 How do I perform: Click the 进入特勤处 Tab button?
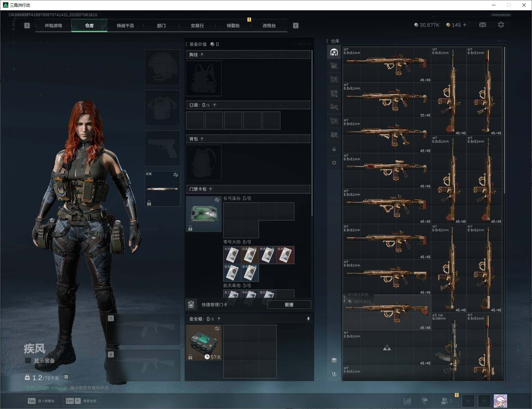pos(41,401)
